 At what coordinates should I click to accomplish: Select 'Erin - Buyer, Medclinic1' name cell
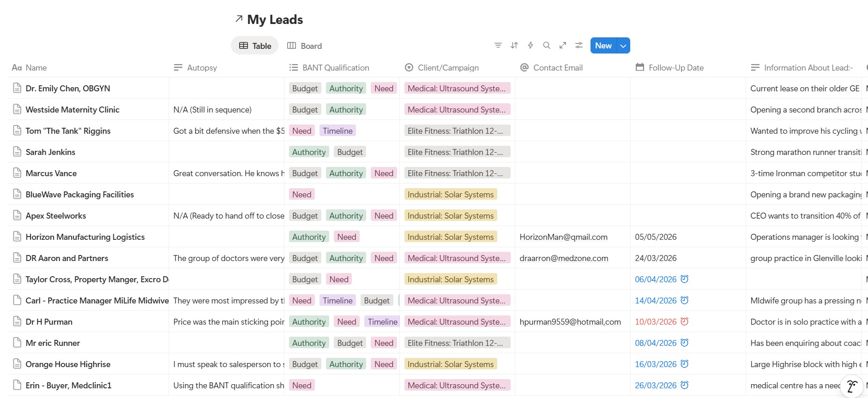(88, 385)
